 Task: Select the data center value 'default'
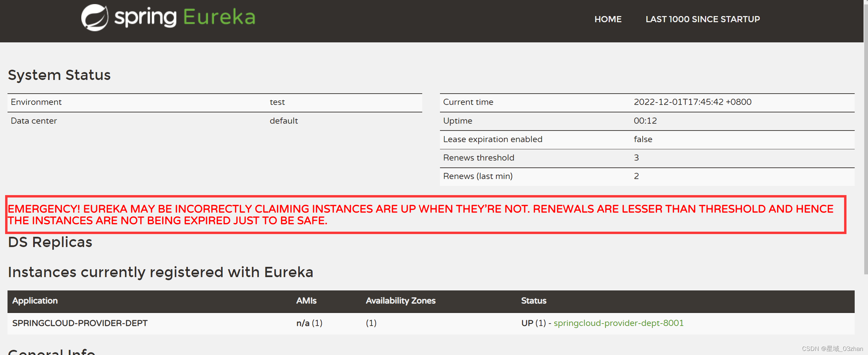[x=284, y=121]
